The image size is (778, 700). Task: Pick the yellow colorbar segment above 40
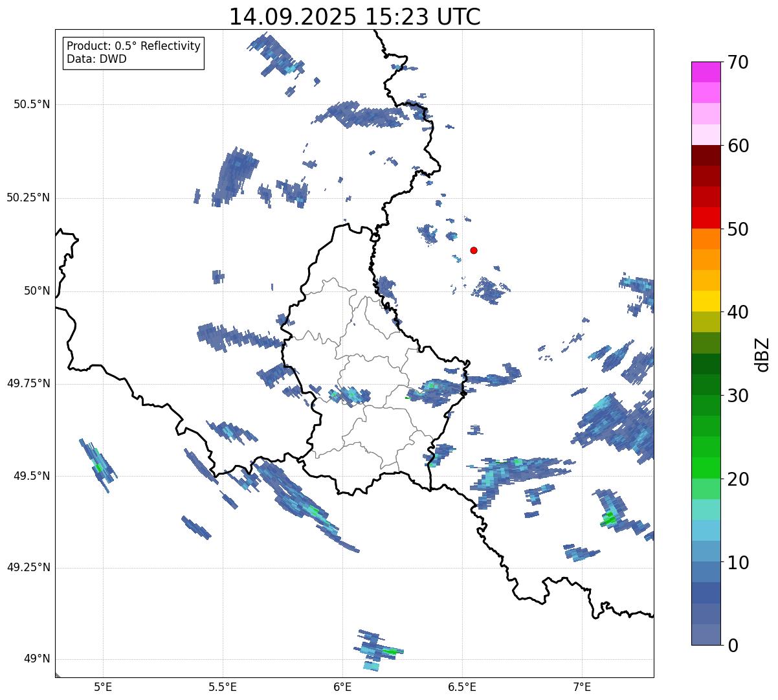(x=706, y=301)
